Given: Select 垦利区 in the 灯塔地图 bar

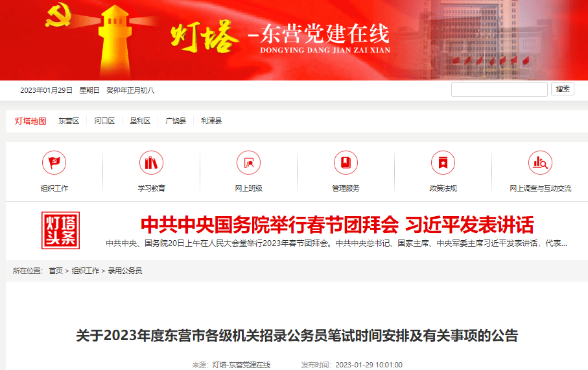Looking at the screenshot, I should click(140, 121).
